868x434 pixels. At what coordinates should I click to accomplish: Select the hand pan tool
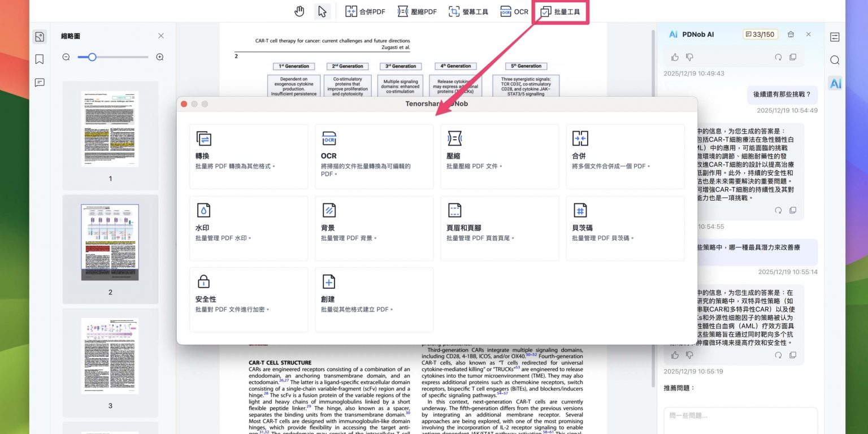tap(300, 11)
